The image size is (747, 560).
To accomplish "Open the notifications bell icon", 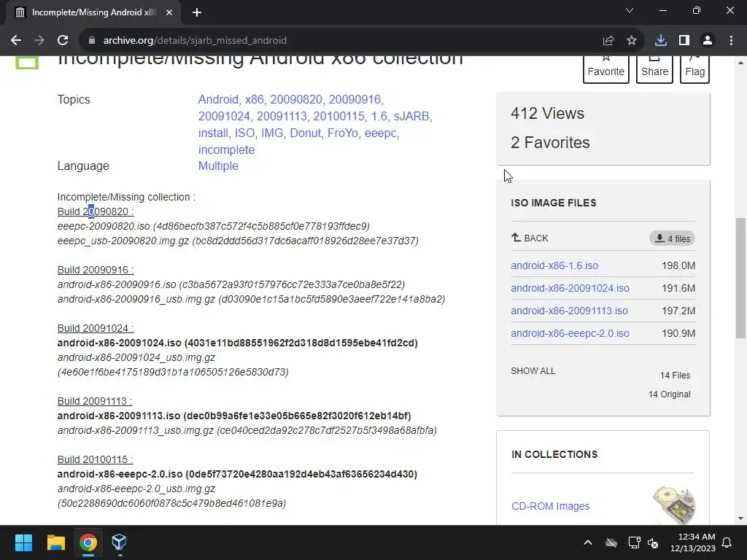I will [727, 542].
